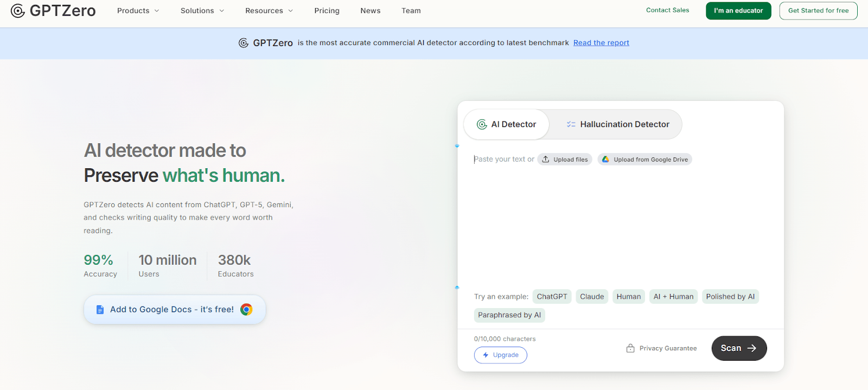Expand the Products dropdown menu
This screenshot has width=868, height=390.
pos(138,11)
